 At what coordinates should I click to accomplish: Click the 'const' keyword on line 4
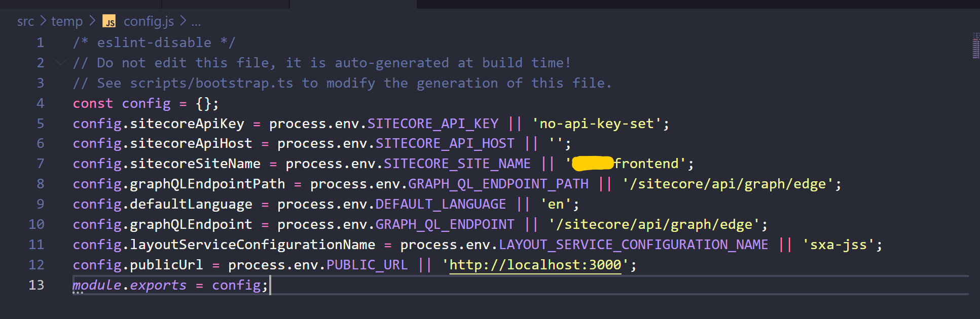93,103
